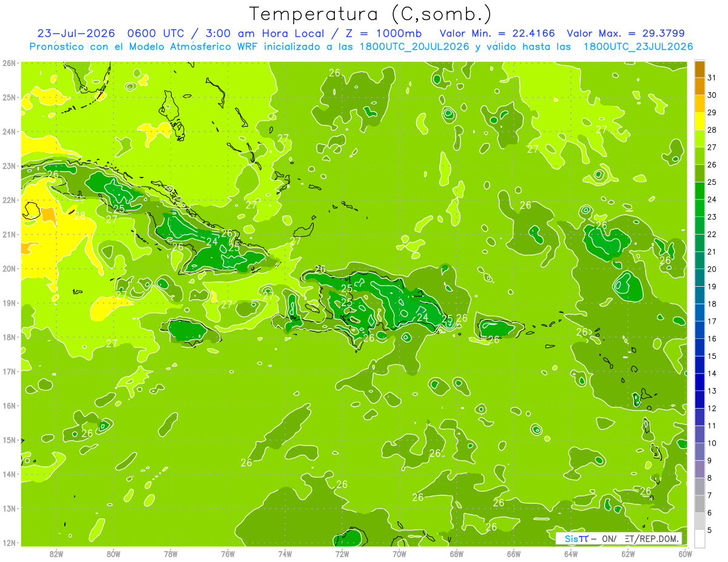Select the dark blue legend segment between 13 and 14
Viewport: 728px width, 562px height.
(699, 382)
